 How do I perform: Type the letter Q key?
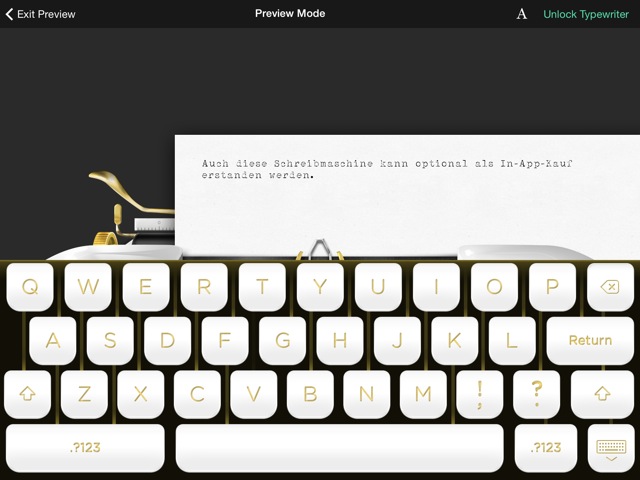click(30, 287)
